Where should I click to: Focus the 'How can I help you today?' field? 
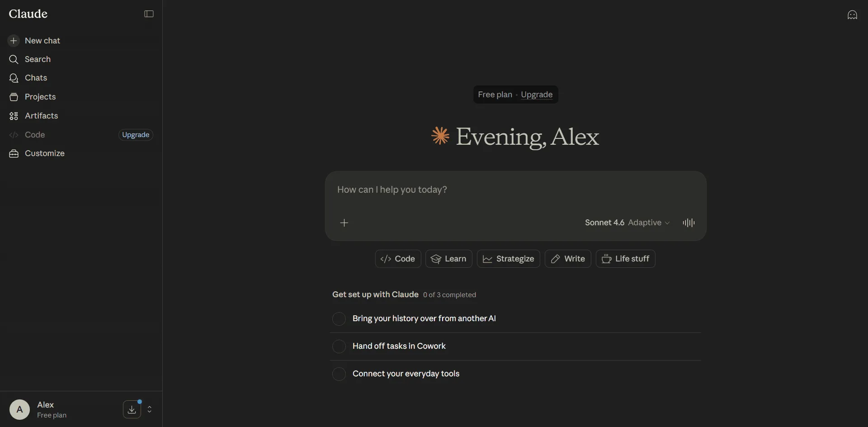tap(515, 190)
